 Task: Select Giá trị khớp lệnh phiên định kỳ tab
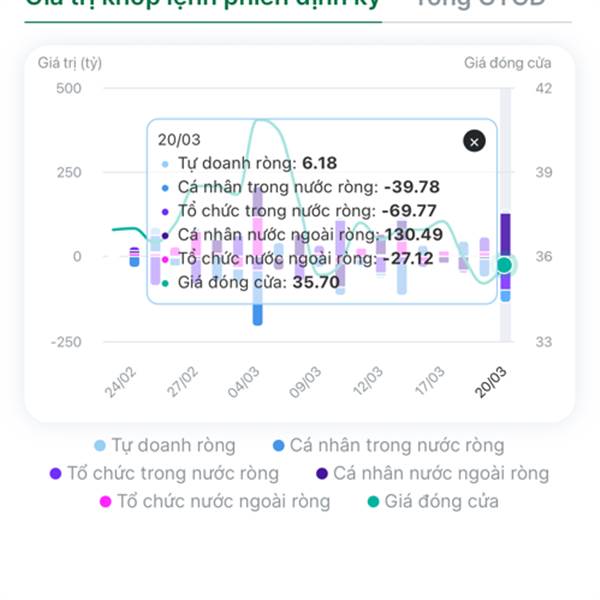(202, 3)
